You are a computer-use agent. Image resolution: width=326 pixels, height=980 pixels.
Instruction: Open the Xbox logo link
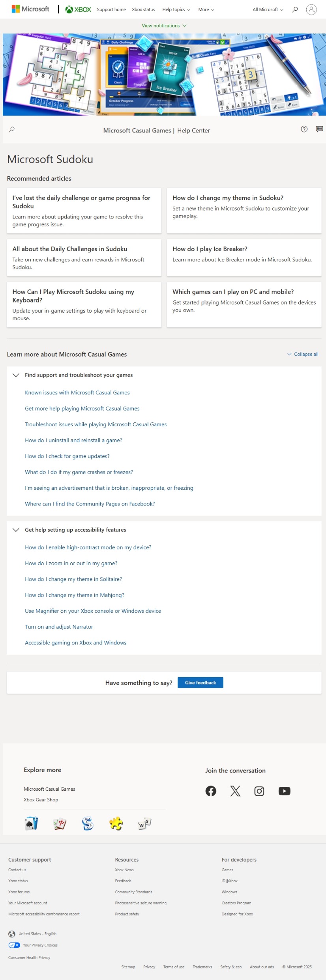click(78, 9)
